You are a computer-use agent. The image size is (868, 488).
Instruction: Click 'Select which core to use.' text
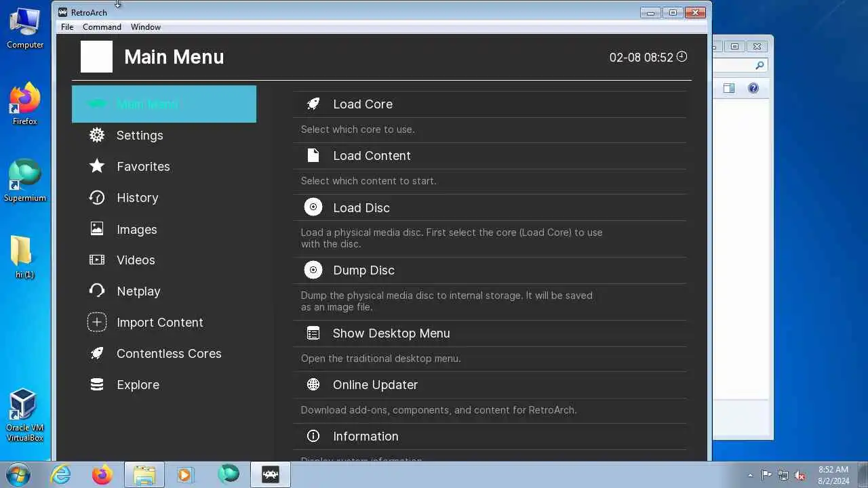pyautogui.click(x=357, y=129)
